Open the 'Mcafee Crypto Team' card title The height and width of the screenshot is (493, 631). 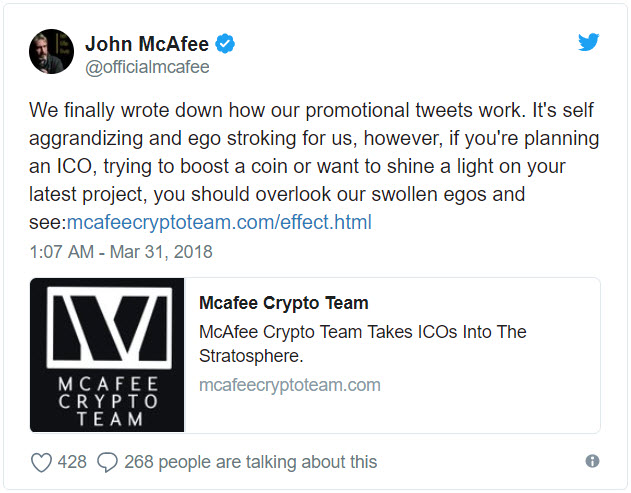(x=284, y=303)
